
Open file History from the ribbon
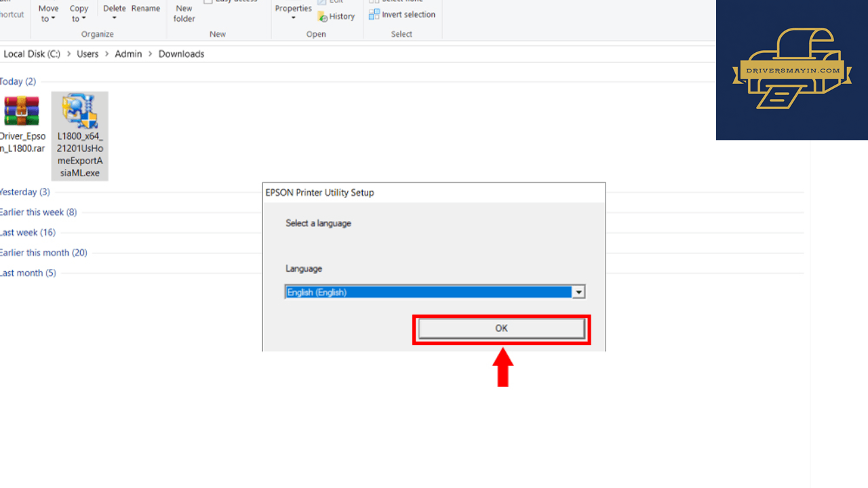click(x=336, y=16)
